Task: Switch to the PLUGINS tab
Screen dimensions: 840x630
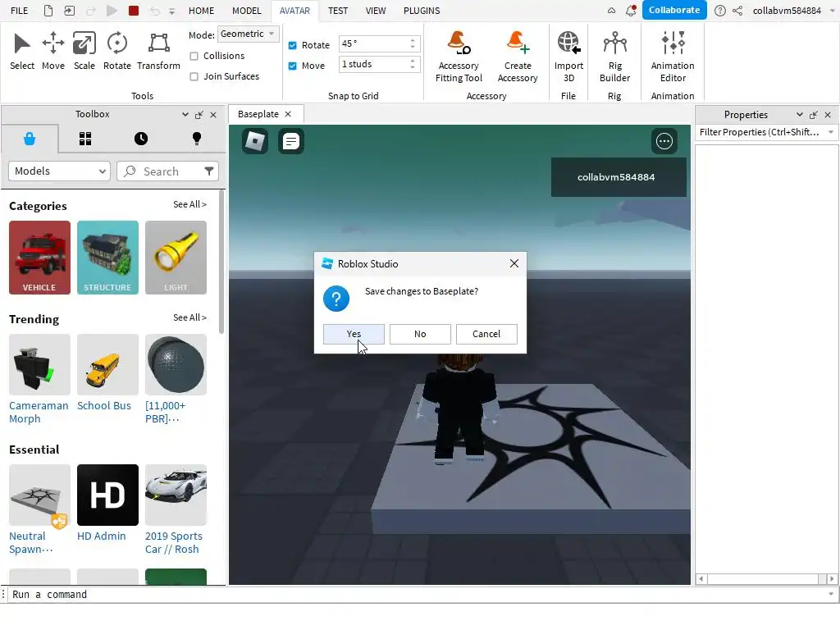Action: pos(422,10)
